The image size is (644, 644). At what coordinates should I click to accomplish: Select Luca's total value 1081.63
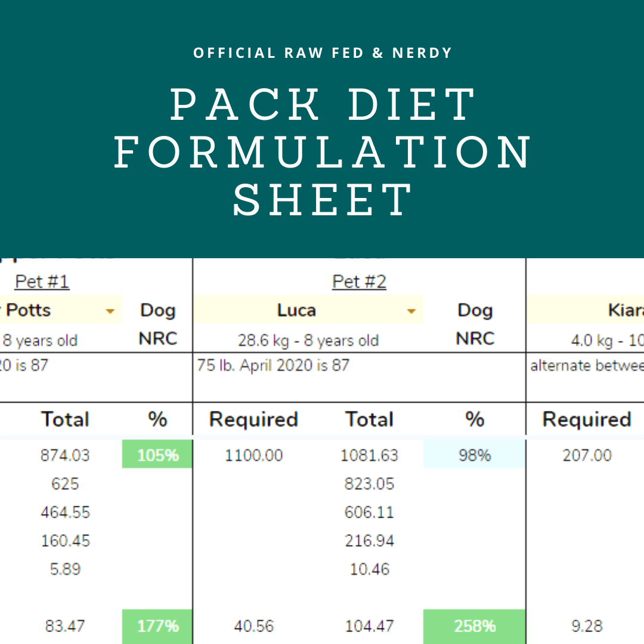tap(369, 455)
